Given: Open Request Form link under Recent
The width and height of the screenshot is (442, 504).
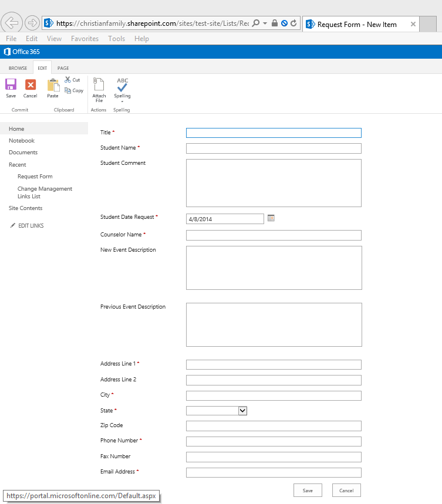Looking at the screenshot, I should point(35,176).
